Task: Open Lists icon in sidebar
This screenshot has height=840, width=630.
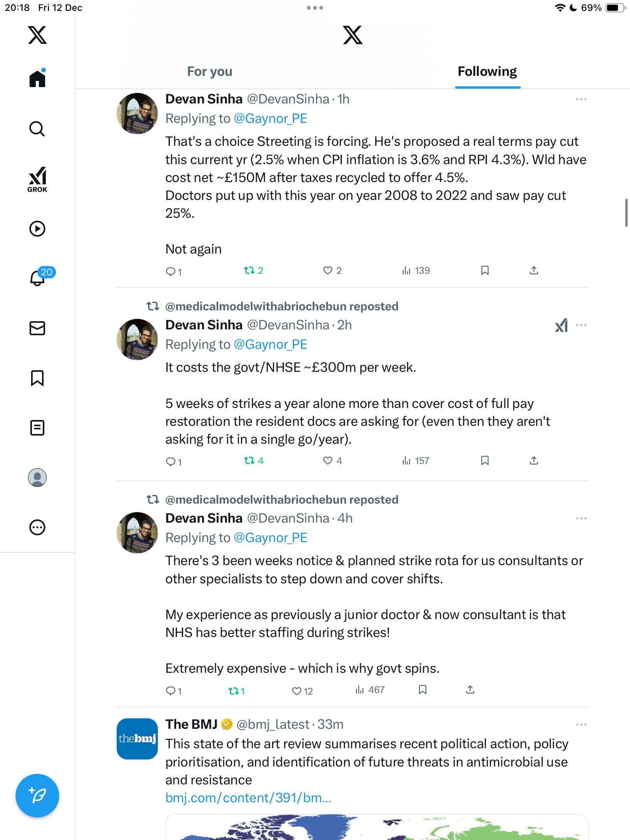Action: [x=37, y=428]
